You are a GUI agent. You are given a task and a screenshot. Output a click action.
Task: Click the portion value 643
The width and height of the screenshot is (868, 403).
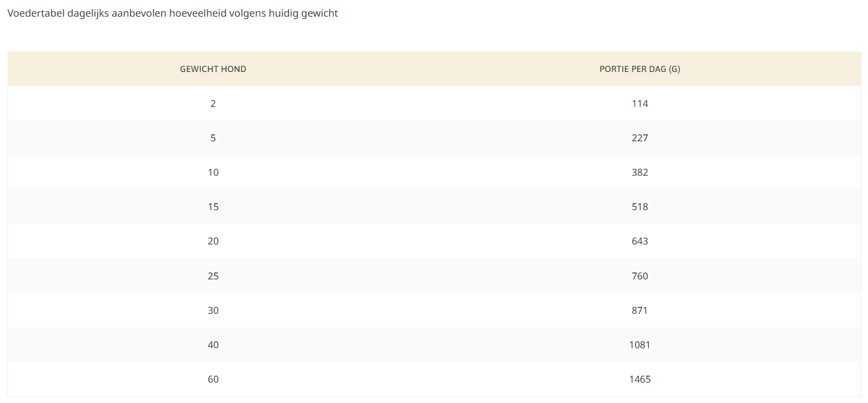coord(639,241)
